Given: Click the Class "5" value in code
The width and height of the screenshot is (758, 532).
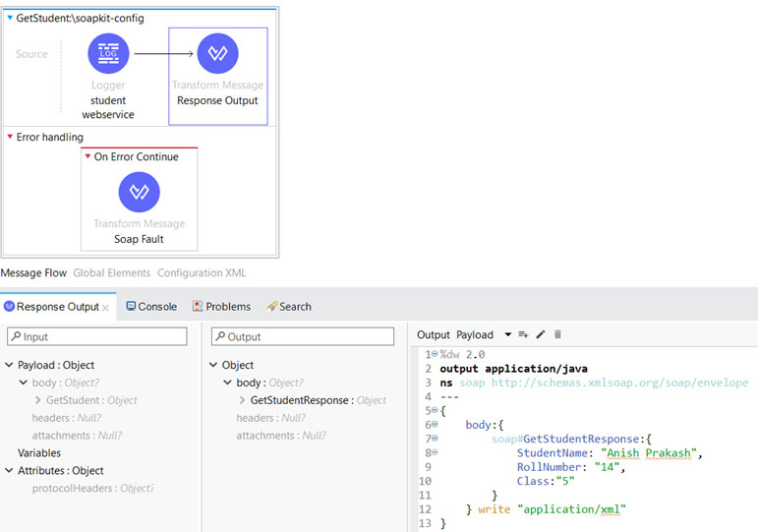Looking at the screenshot, I should pyautogui.click(x=565, y=481).
